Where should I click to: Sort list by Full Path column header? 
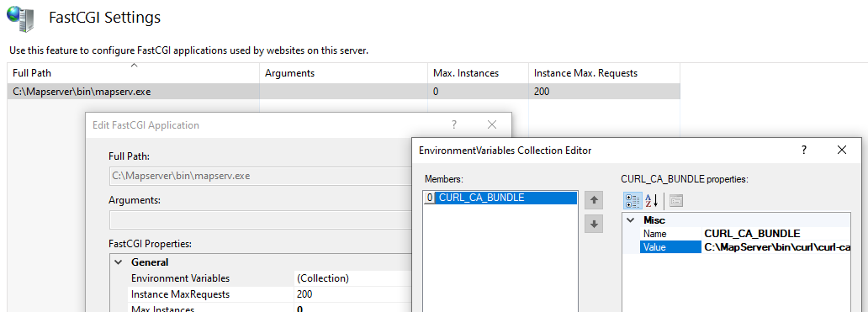(x=134, y=73)
